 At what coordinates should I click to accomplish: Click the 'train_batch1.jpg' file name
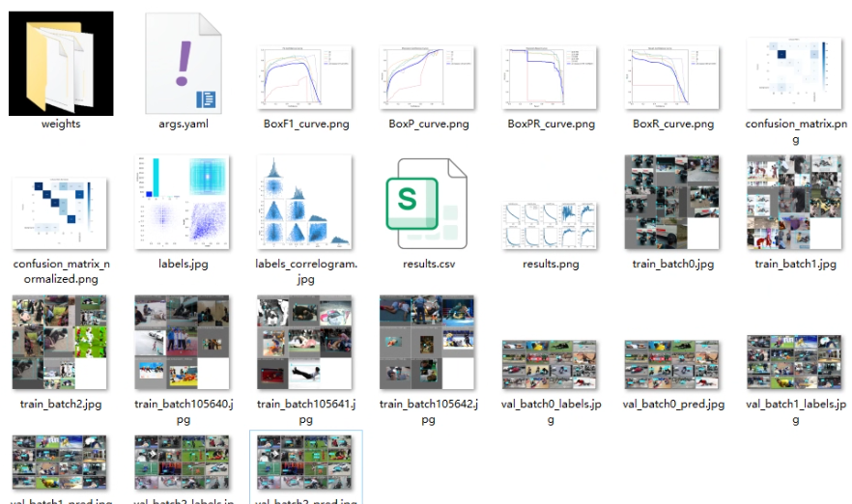click(796, 264)
